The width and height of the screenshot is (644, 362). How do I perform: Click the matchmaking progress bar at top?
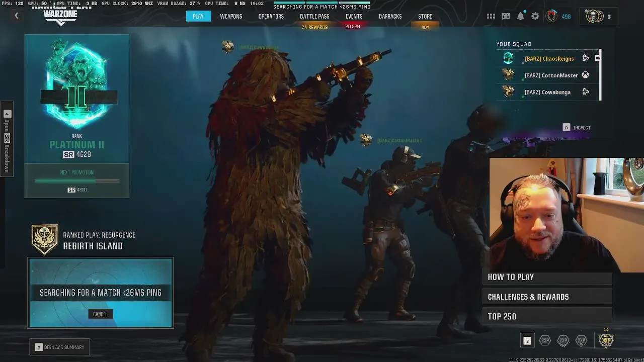pos(322,2)
